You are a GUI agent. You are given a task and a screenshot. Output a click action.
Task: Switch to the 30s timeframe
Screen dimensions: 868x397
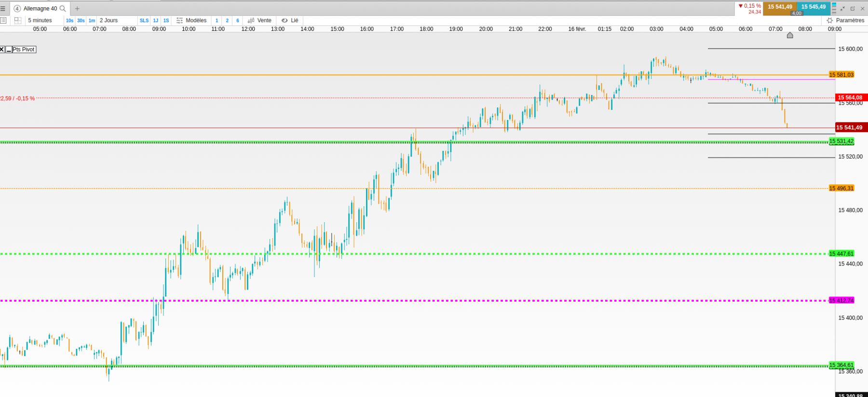[x=81, y=20]
